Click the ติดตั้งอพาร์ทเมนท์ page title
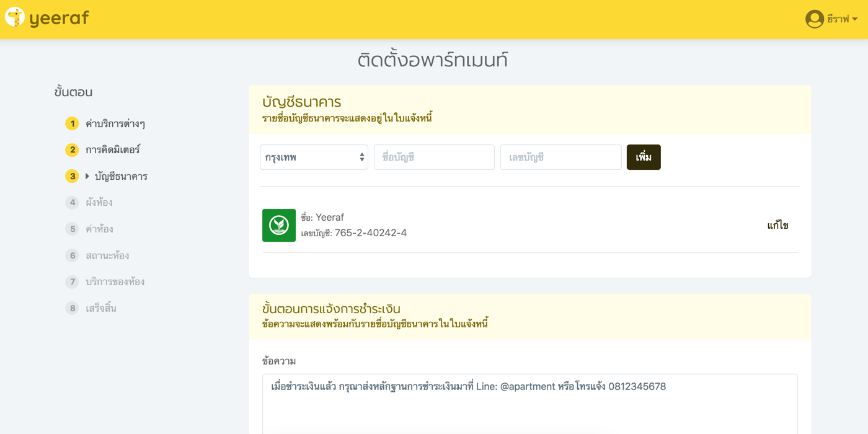Screen dimensions: 868x434 [433, 60]
